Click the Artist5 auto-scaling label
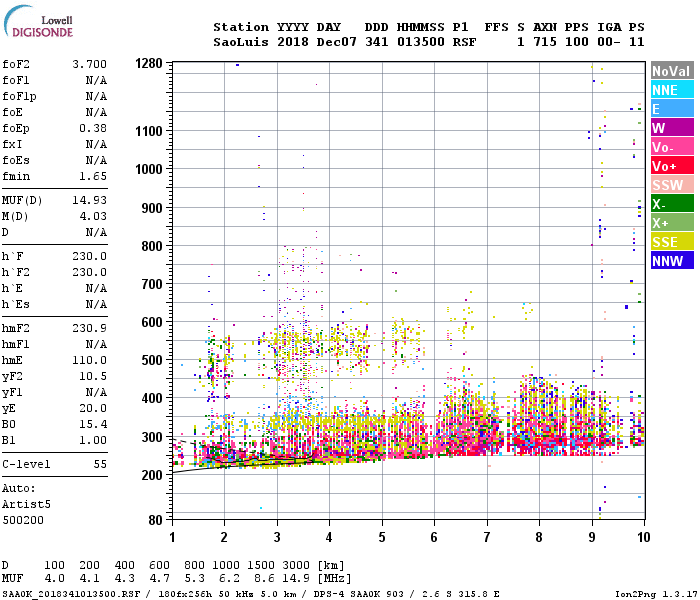Image resolution: width=700 pixels, height=600 pixels. pyautogui.click(x=26, y=504)
